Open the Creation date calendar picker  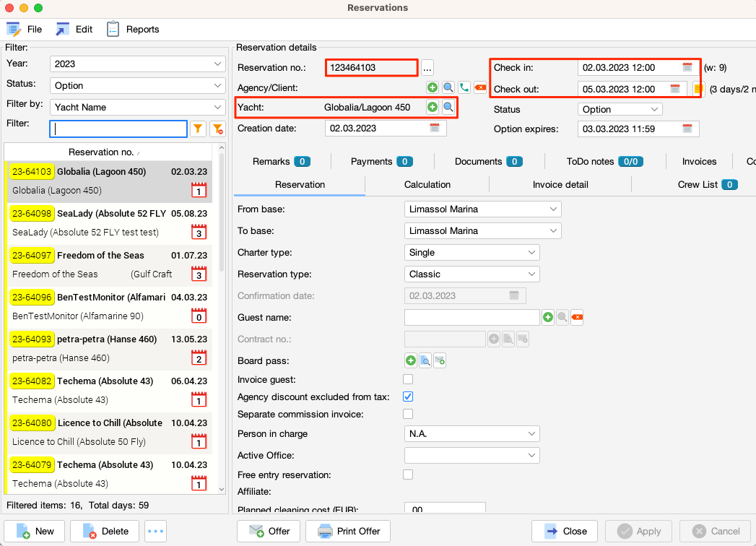coord(435,128)
